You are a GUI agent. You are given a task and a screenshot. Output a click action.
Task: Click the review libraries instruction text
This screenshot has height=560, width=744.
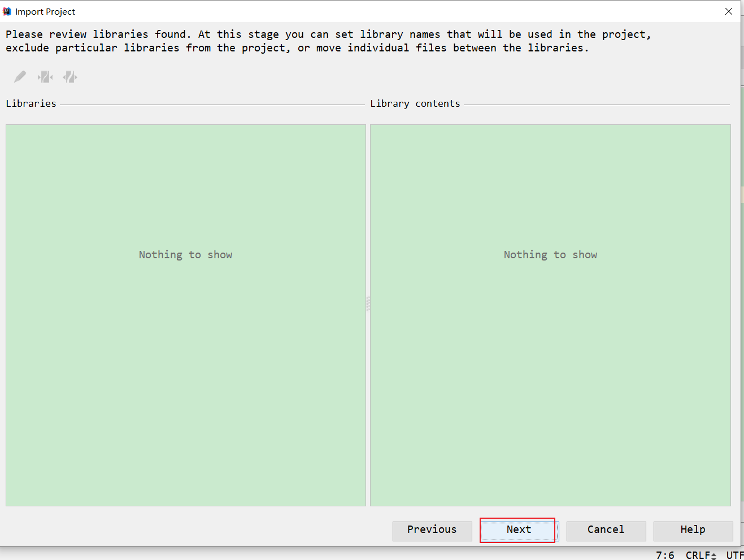(x=328, y=41)
